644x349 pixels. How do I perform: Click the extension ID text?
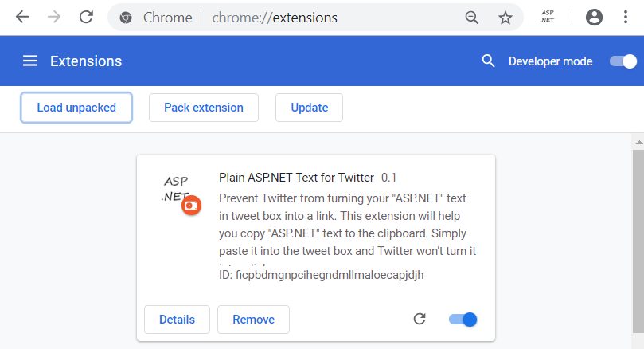coord(321,275)
